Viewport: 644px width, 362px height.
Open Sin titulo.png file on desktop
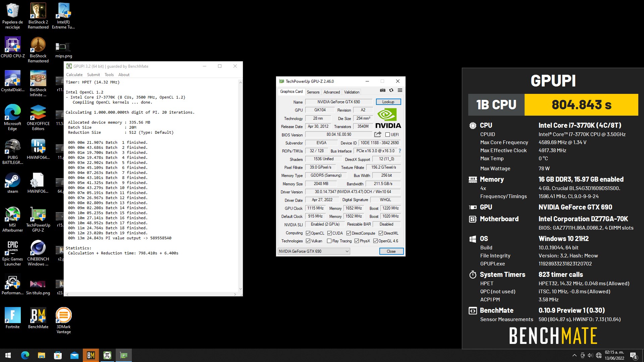click(38, 287)
